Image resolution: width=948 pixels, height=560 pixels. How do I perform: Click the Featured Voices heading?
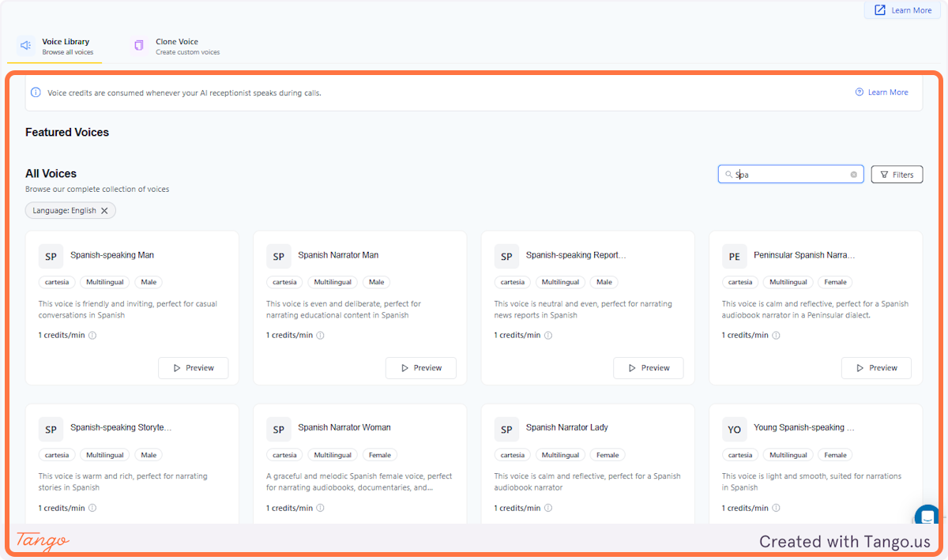tap(67, 133)
